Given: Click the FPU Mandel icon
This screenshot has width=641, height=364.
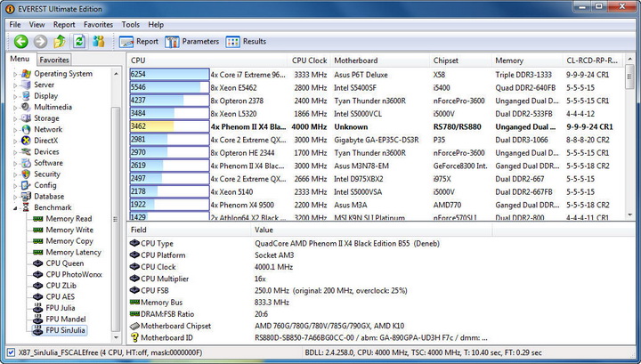Looking at the screenshot, I should coord(38,319).
